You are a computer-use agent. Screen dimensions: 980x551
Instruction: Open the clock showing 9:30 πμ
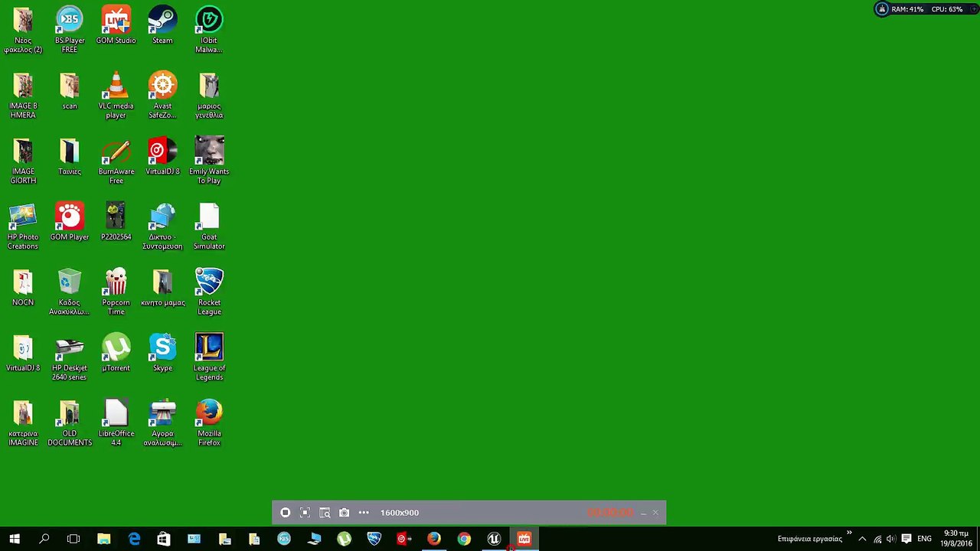pos(956,539)
